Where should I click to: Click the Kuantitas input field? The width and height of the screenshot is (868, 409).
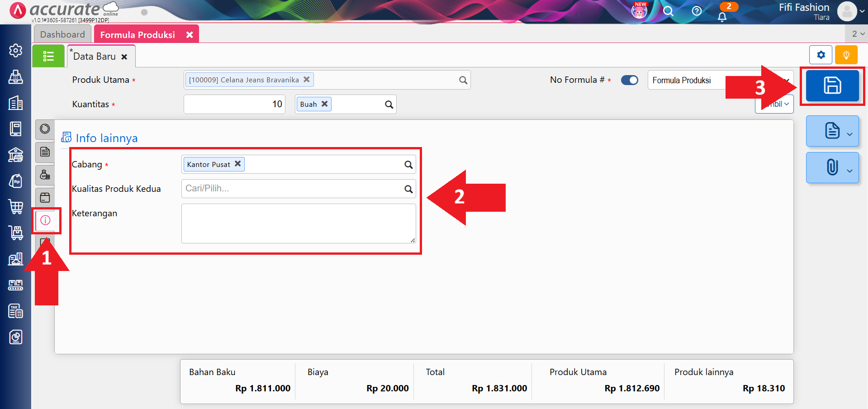pos(234,104)
